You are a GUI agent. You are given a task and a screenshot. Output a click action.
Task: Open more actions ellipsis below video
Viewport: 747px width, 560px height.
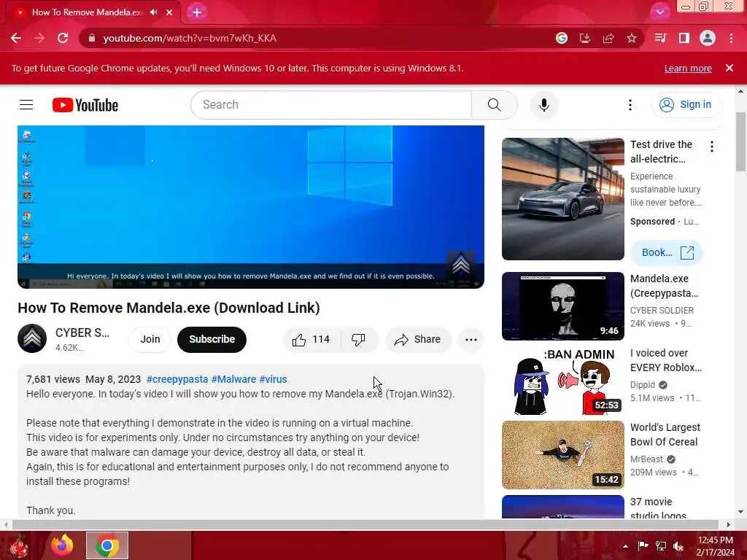tap(471, 340)
